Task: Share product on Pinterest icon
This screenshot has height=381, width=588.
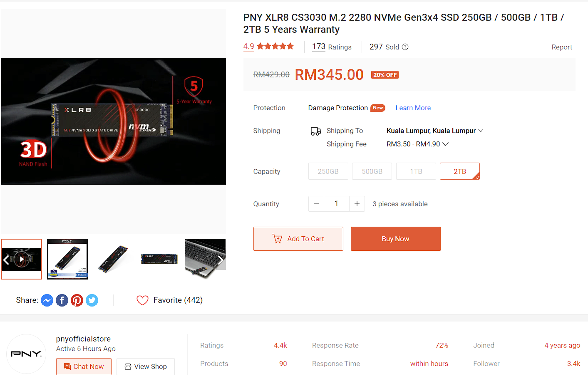Action: tap(77, 300)
